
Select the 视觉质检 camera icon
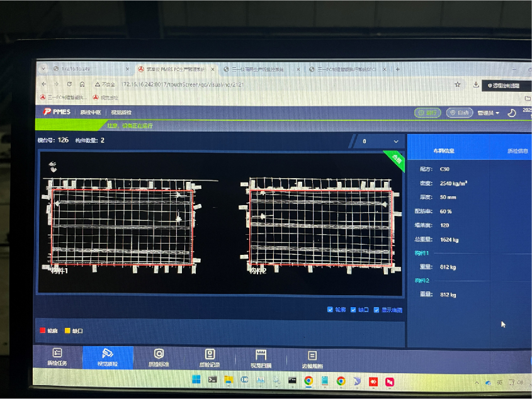tap(108, 353)
